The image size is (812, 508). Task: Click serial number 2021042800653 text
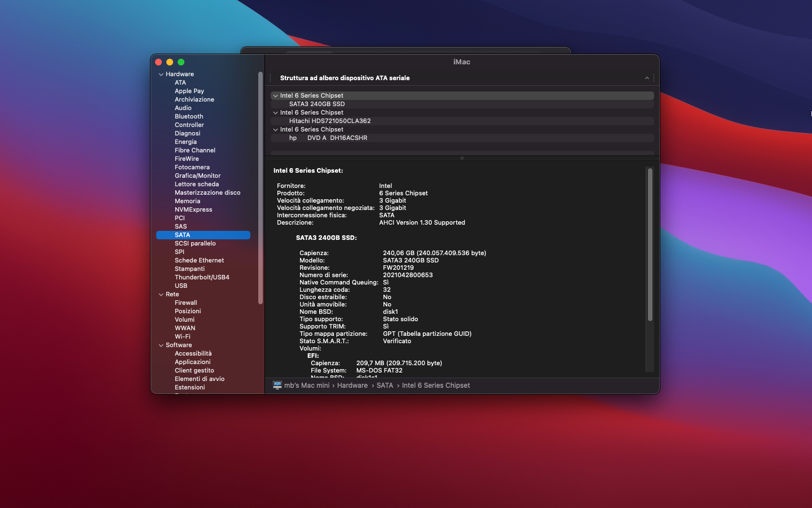(408, 275)
